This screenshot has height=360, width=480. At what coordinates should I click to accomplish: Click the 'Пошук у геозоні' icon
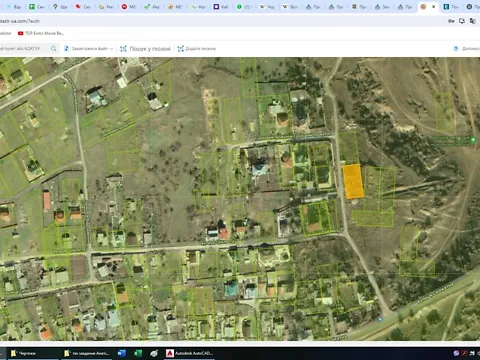coord(123,49)
